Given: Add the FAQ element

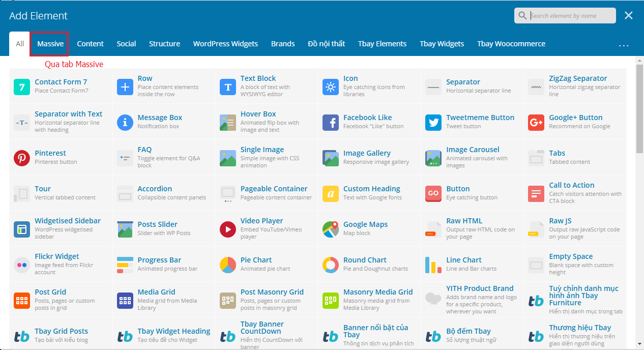Looking at the screenshot, I should pos(163,158).
